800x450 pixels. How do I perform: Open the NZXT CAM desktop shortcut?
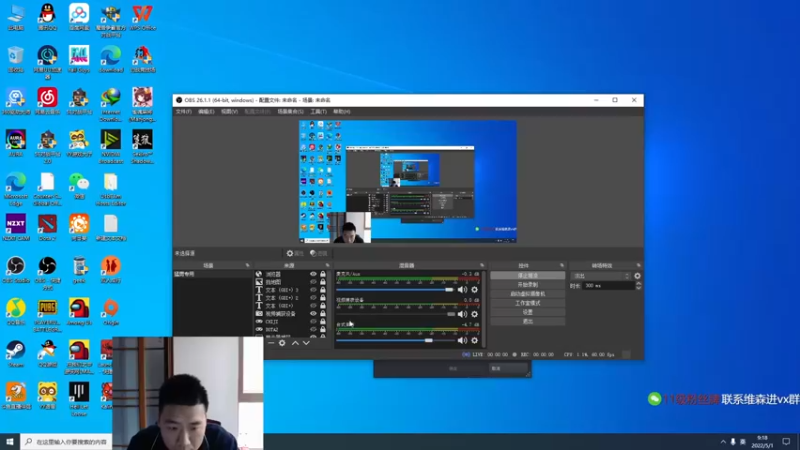click(16, 228)
